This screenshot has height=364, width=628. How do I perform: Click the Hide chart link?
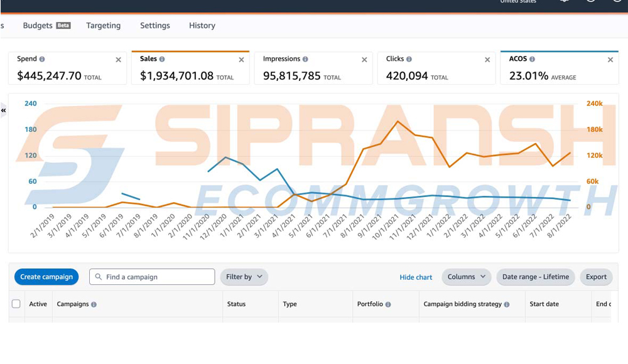coord(416,277)
